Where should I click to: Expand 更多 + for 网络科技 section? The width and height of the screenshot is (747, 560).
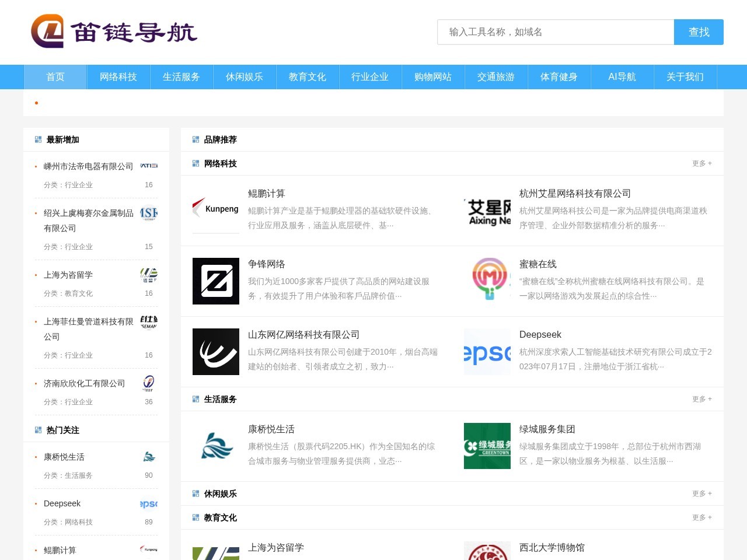[x=702, y=163]
